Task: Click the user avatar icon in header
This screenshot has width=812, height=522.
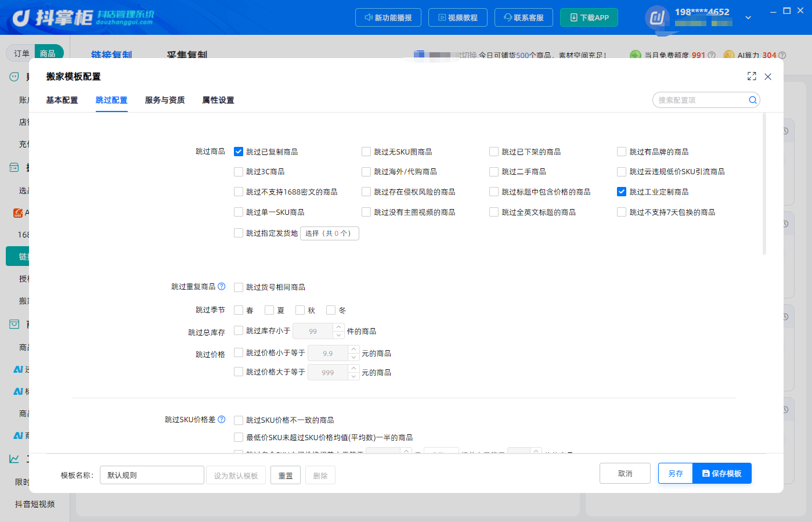Action: click(657, 17)
